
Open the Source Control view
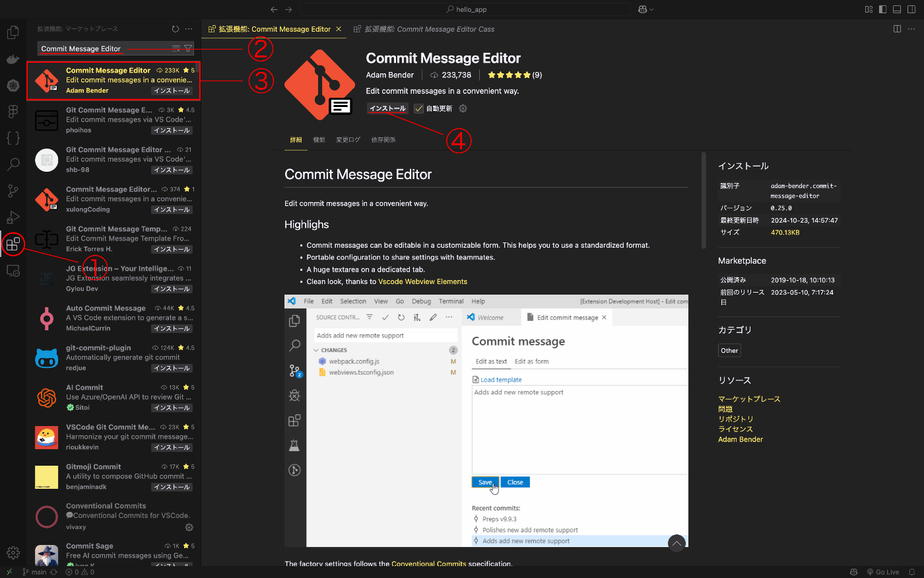click(13, 191)
